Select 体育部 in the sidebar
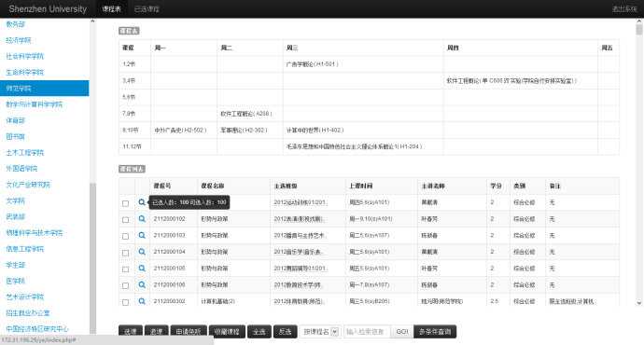This screenshot has height=345, width=644. click(16, 120)
